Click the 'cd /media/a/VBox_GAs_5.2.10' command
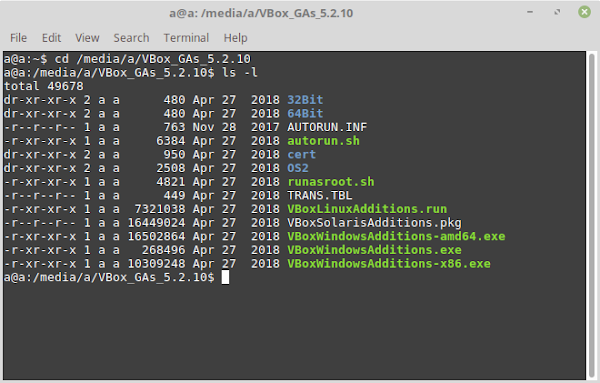 [x=153, y=59]
